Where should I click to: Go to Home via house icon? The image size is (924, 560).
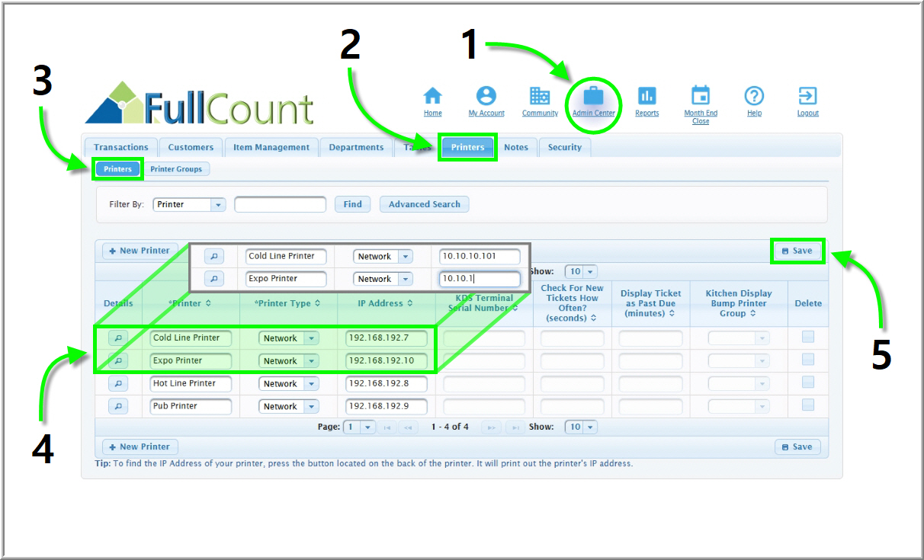433,96
